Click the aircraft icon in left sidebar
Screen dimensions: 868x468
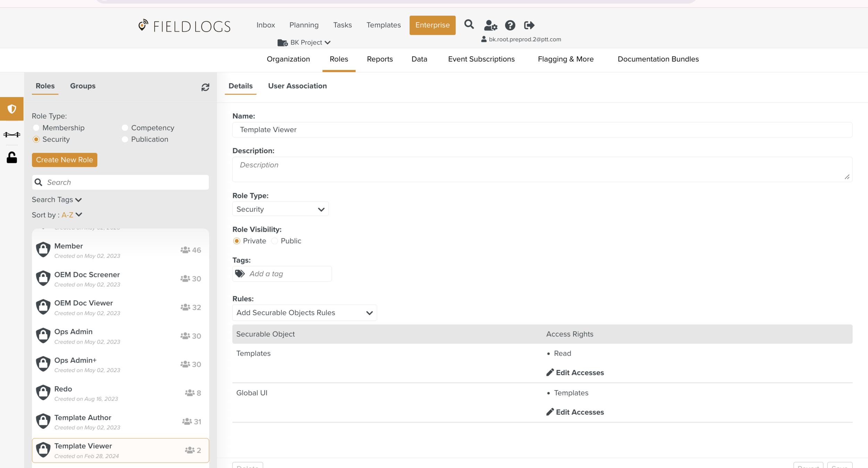[x=12, y=134]
